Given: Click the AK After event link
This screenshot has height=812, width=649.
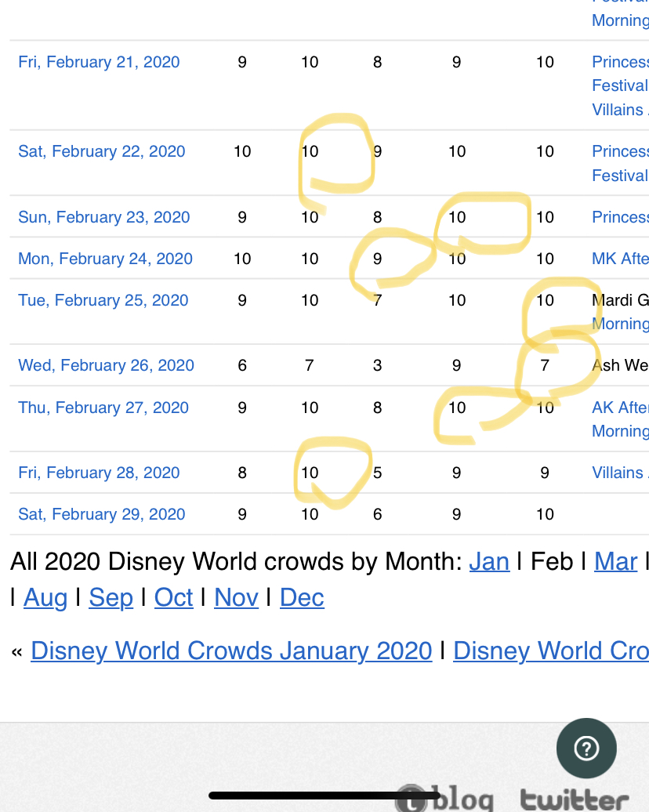Looking at the screenshot, I should click(x=620, y=408).
